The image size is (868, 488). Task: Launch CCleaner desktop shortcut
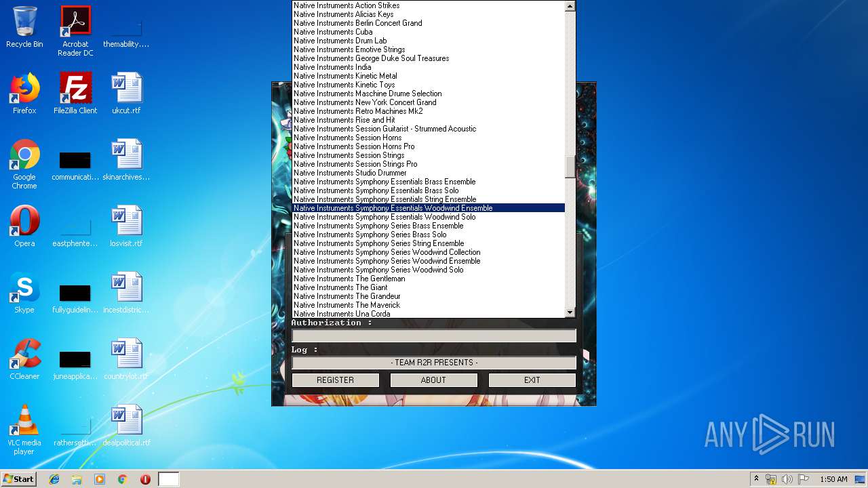24,359
